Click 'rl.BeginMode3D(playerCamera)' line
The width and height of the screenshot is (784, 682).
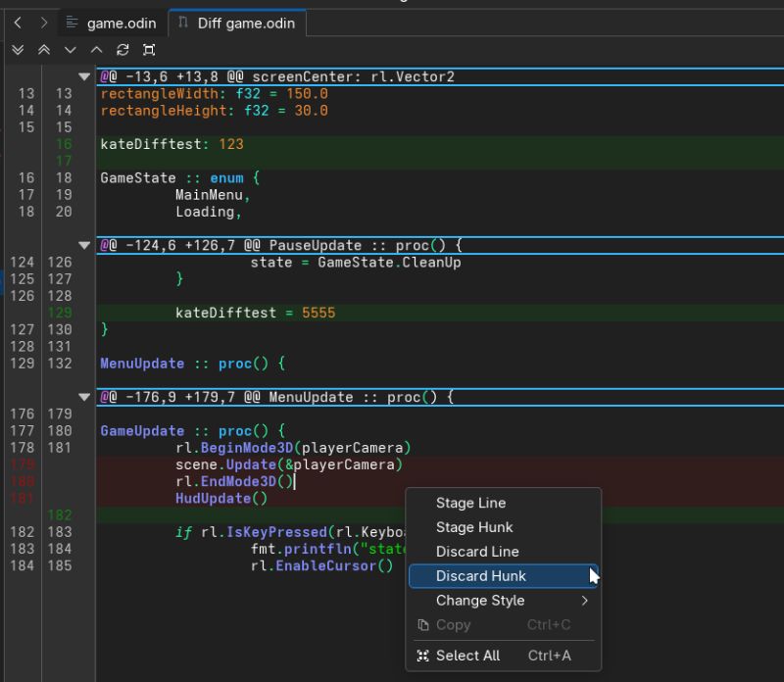[x=293, y=448]
